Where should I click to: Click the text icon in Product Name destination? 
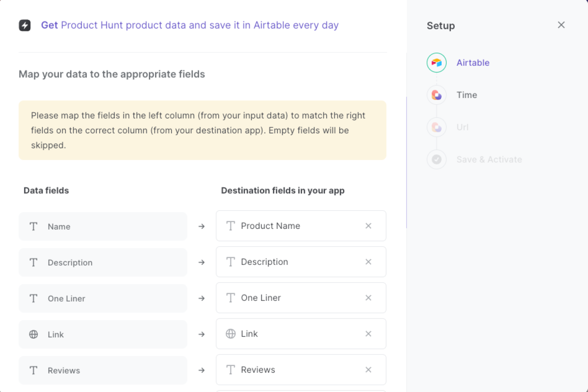point(231,226)
